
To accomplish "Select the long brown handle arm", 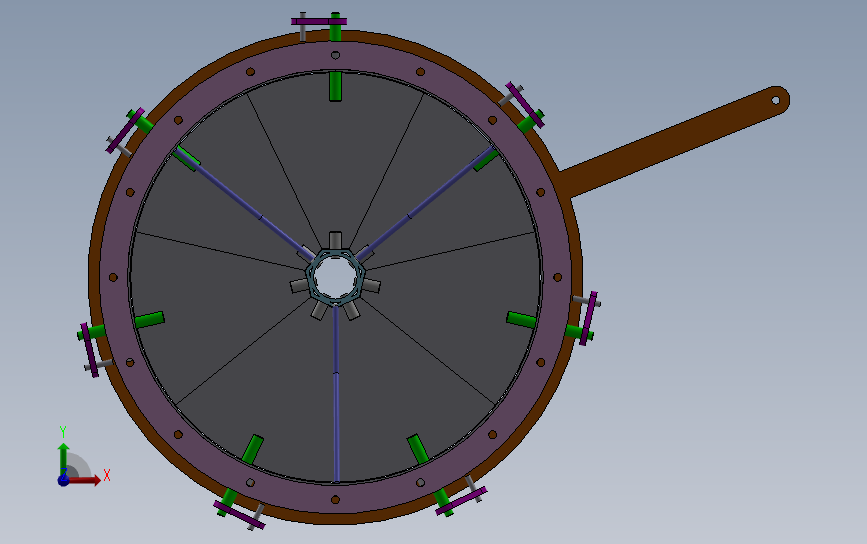I will (673, 141).
